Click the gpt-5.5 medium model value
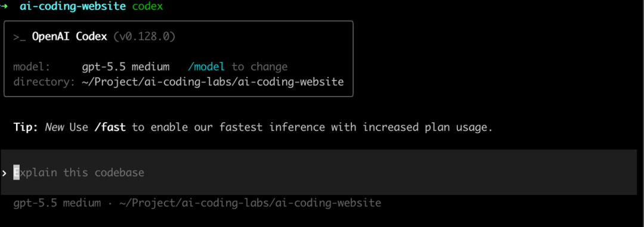This screenshot has width=644, height=227. 126,67
